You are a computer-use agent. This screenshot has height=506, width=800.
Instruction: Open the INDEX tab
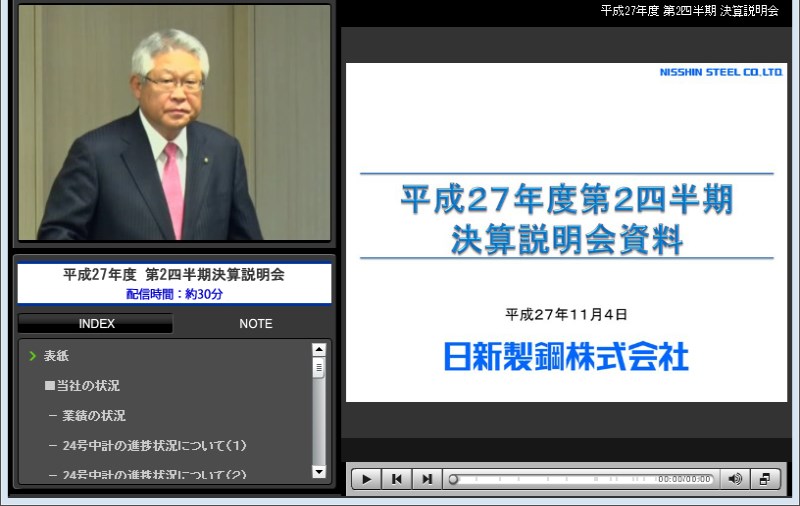(x=96, y=323)
